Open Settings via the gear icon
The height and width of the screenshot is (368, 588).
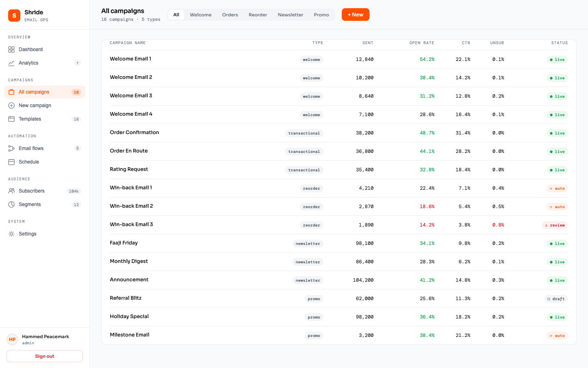(11, 234)
